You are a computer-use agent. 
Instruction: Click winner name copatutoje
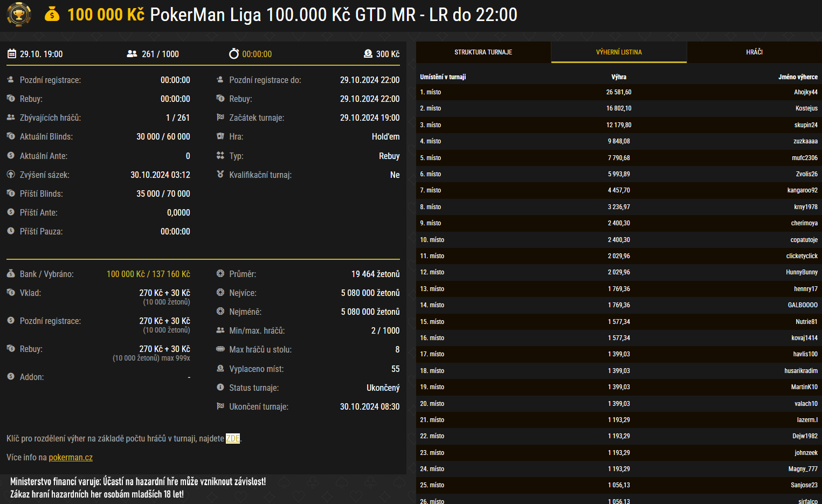coord(804,240)
